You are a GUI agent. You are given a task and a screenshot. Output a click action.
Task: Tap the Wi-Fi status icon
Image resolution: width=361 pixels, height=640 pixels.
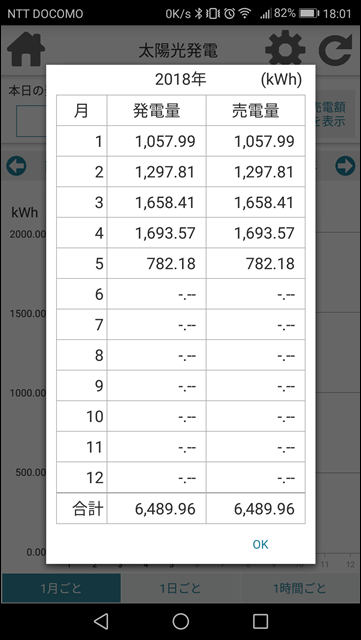(x=245, y=13)
